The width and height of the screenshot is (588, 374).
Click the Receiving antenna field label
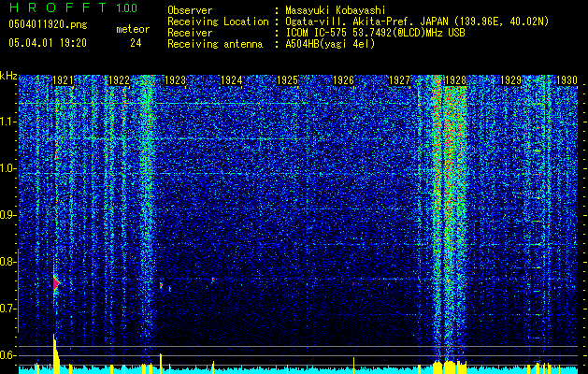click(215, 44)
